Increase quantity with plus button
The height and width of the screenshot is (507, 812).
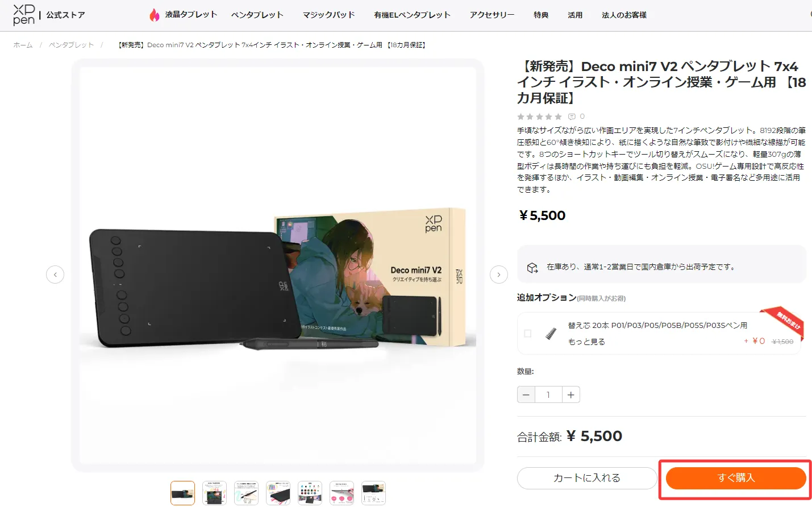tap(571, 394)
